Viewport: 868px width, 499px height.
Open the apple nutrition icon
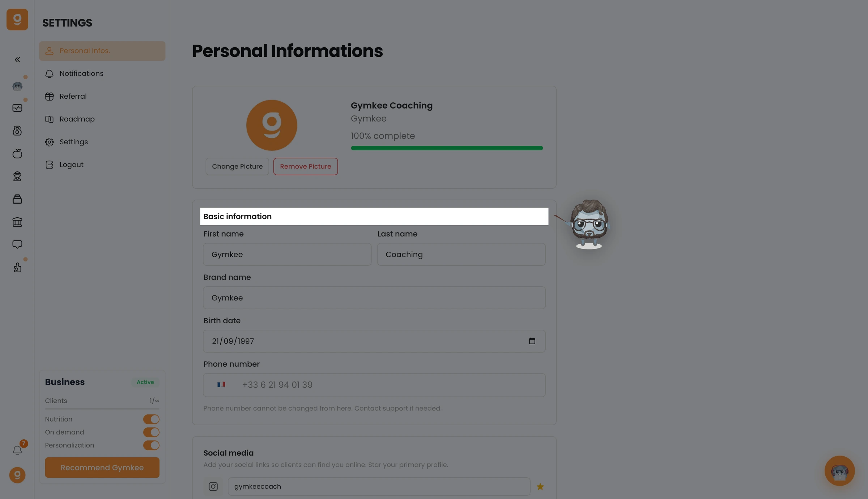point(17,153)
